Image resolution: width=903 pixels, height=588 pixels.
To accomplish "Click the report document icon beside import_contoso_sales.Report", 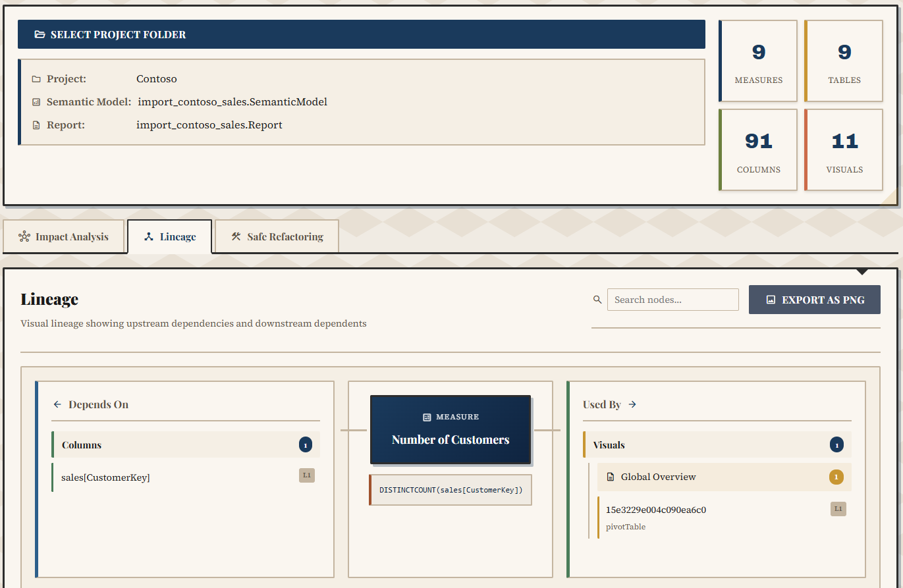I will (x=36, y=124).
